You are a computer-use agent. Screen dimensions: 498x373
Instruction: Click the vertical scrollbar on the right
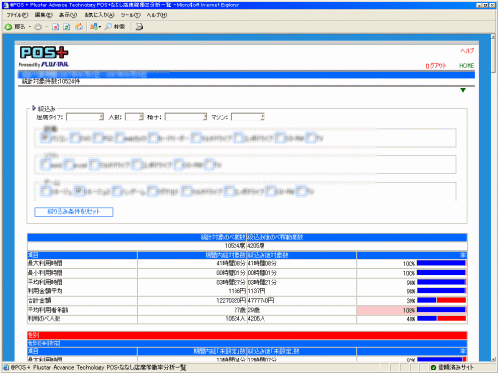493,197
